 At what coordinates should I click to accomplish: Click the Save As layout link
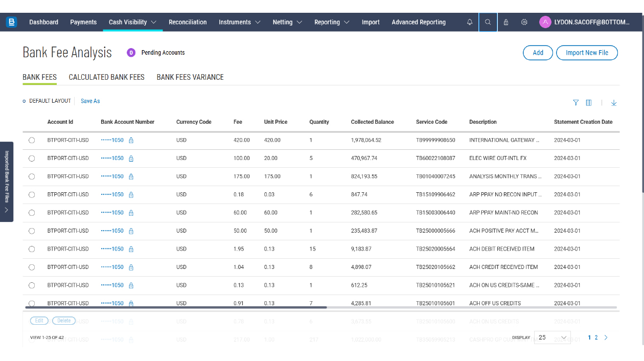(x=90, y=101)
